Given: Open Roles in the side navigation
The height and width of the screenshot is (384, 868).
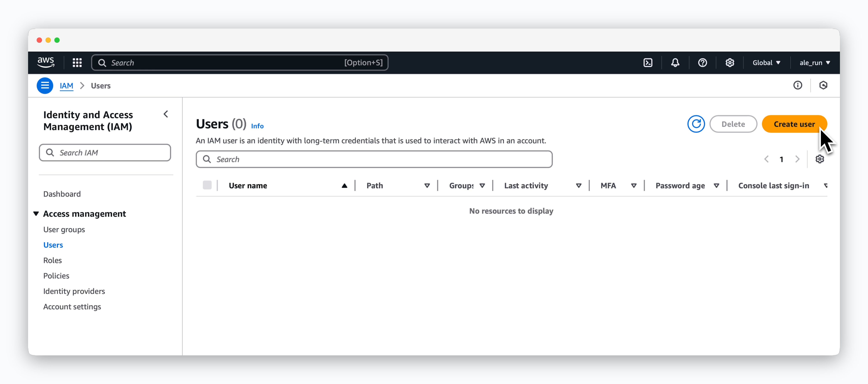Looking at the screenshot, I should 53,261.
